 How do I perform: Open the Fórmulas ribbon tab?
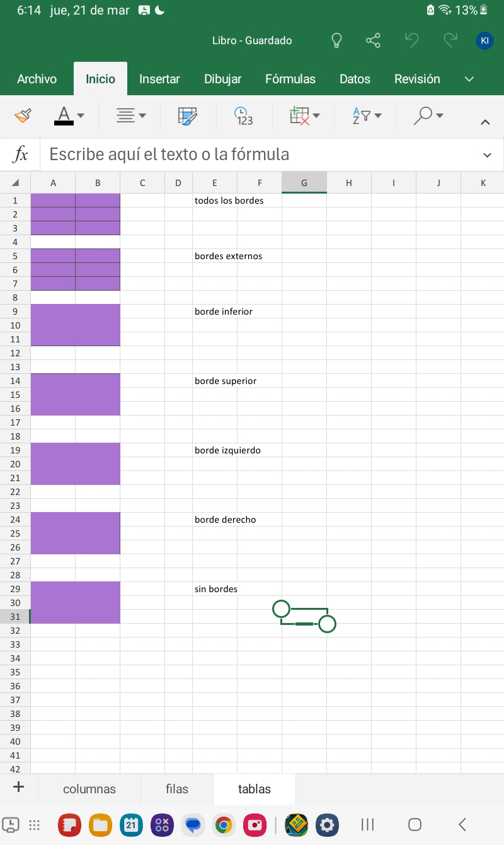(x=290, y=79)
